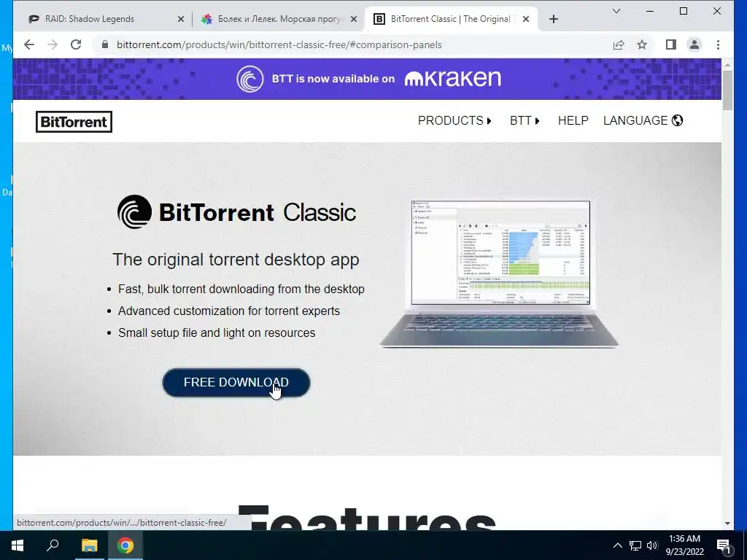Open the Chrome three-dot menu
Screen dimensions: 747x560
pos(718,44)
